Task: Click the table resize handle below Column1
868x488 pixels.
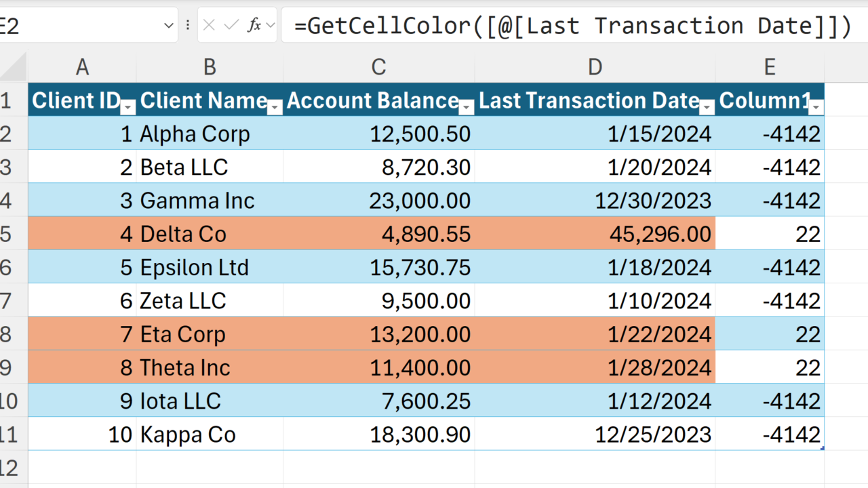Action: (x=822, y=448)
